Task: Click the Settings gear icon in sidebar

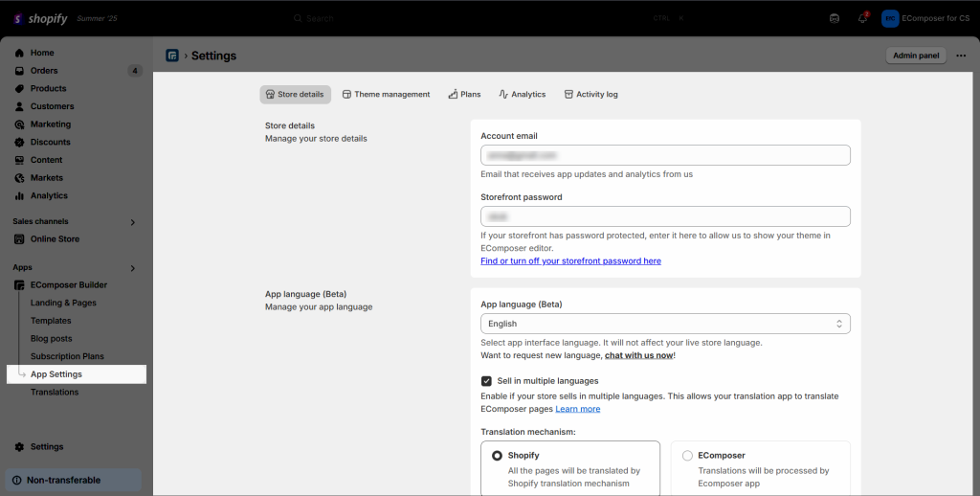Action: click(x=19, y=446)
